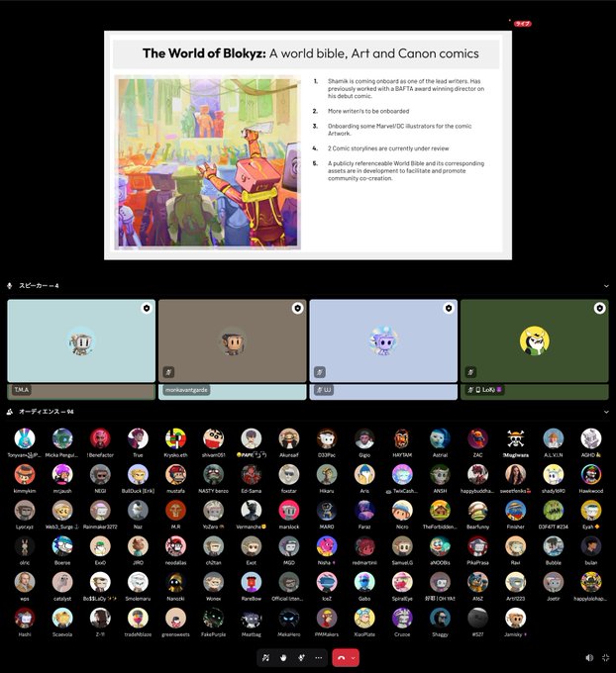Click the name D3F47T #234
The image size is (616, 673).
[x=554, y=528]
